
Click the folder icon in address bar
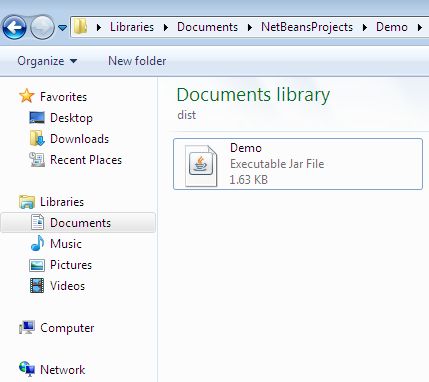(80, 27)
